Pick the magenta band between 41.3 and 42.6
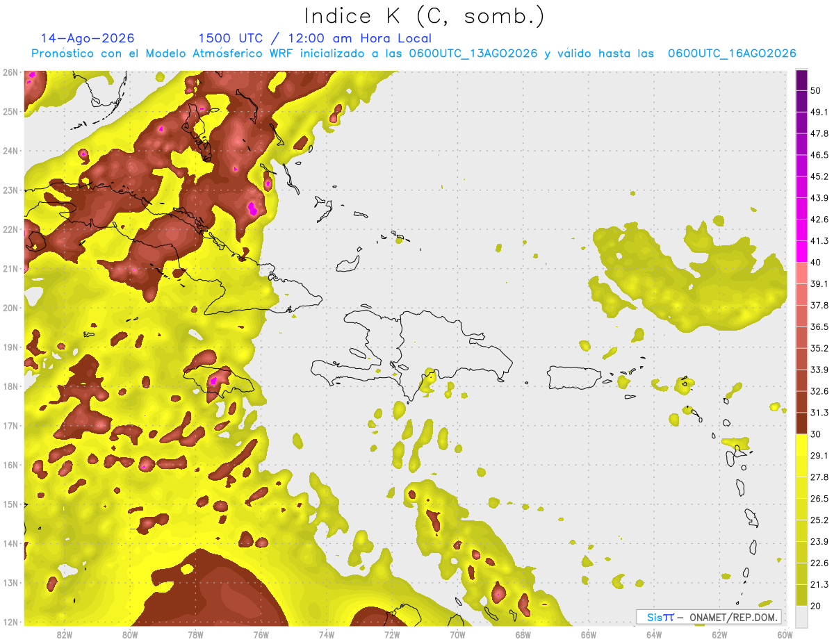This screenshot has width=834, height=644. pyautogui.click(x=802, y=230)
